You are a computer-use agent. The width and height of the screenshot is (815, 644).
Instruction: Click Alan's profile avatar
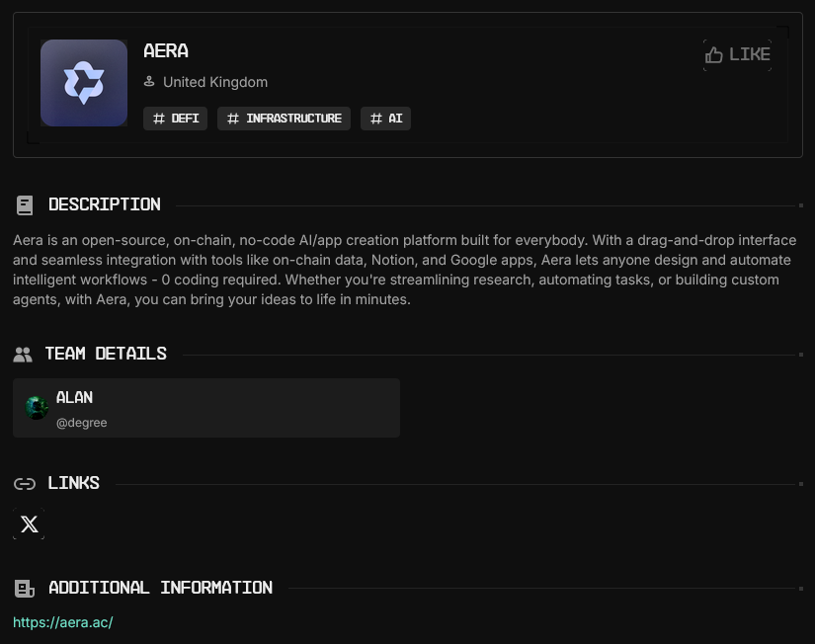point(37,408)
